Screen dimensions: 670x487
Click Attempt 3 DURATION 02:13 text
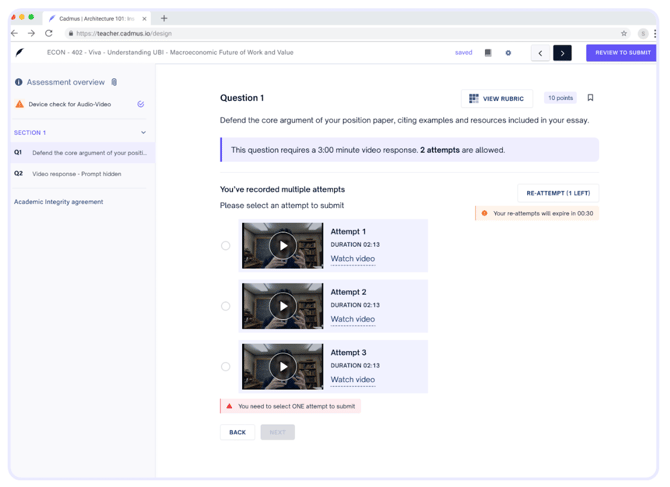355,366
